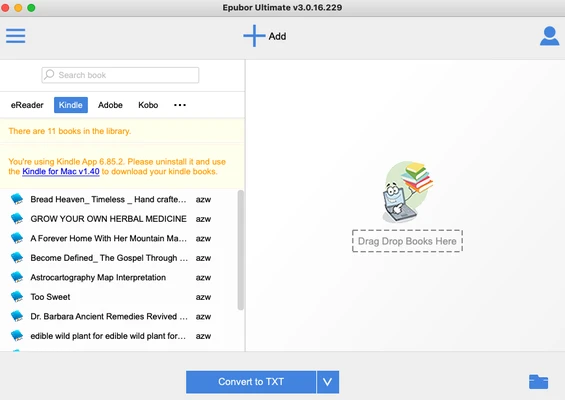Click the book icon beside Dr. Barbara Ancient Remedies
The width and height of the screenshot is (565, 400).
(17, 316)
